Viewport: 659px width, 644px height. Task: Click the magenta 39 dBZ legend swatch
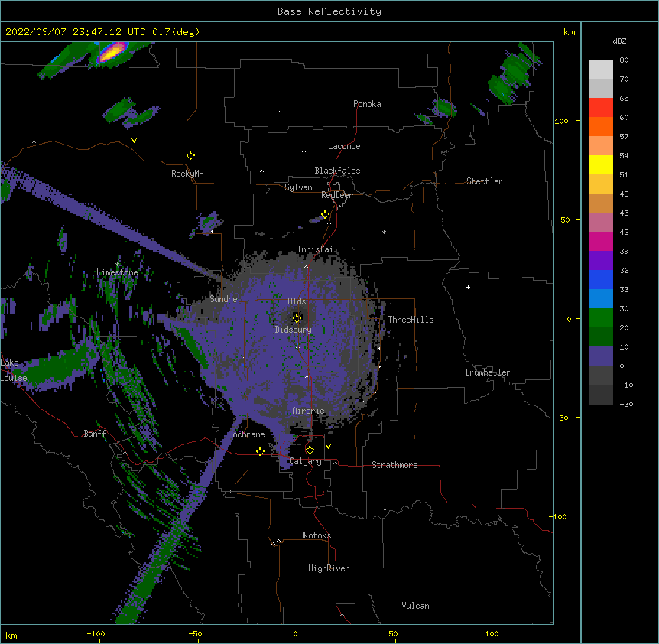601,241
